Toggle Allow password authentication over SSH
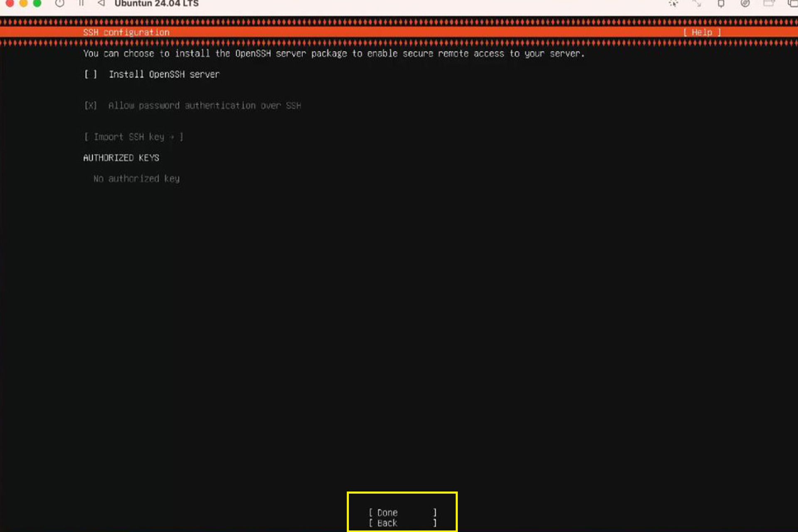 coord(91,106)
